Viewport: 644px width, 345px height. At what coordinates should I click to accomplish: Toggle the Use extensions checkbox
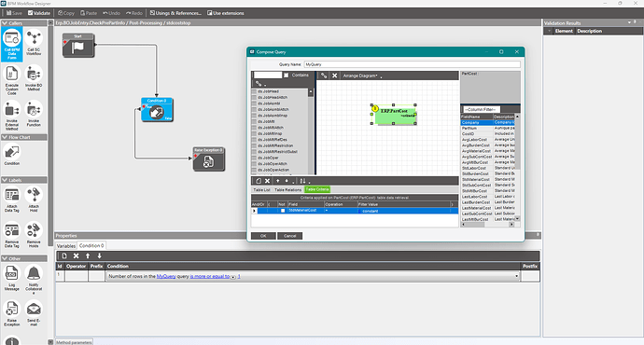click(210, 13)
